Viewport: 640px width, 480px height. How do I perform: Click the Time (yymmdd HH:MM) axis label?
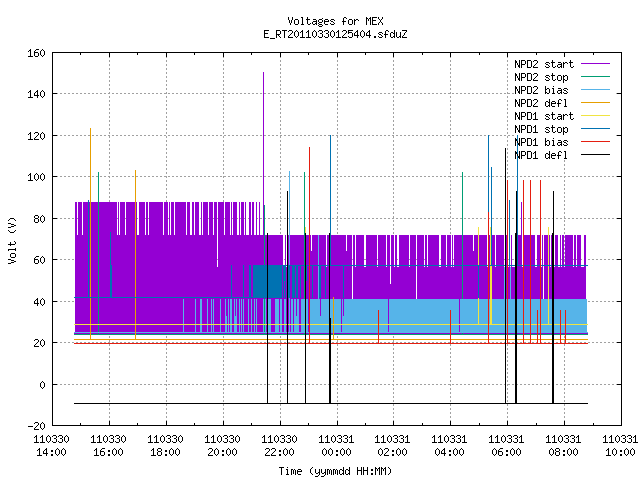[x=336, y=471]
